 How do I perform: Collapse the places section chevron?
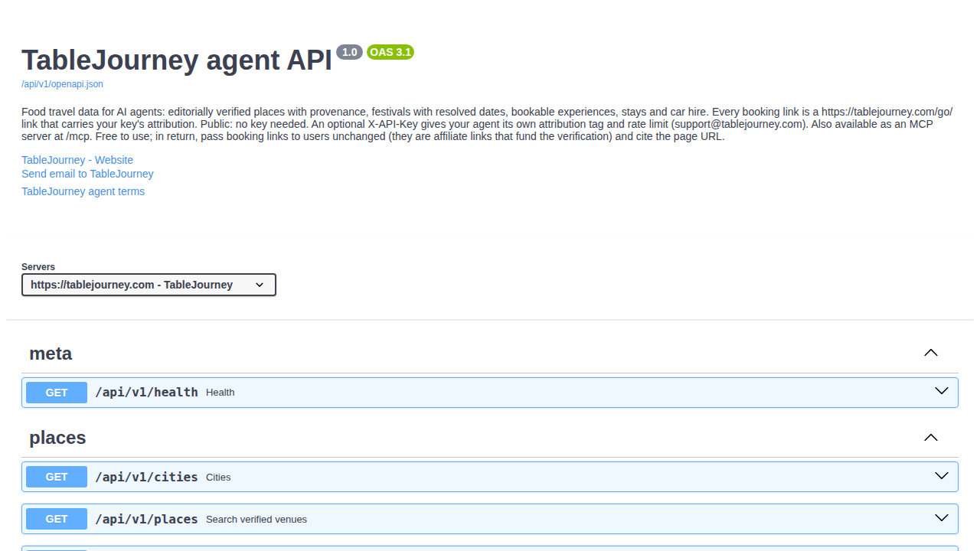[x=931, y=437]
